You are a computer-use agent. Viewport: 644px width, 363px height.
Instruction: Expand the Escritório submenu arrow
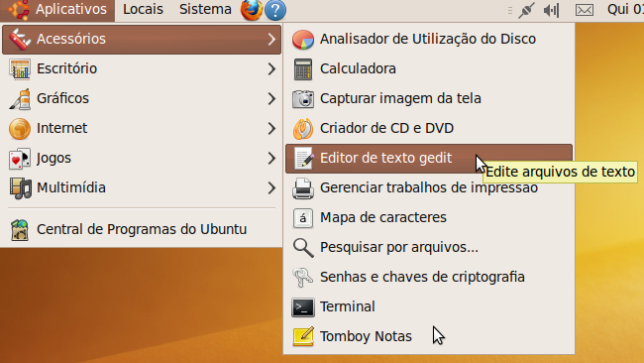point(271,68)
